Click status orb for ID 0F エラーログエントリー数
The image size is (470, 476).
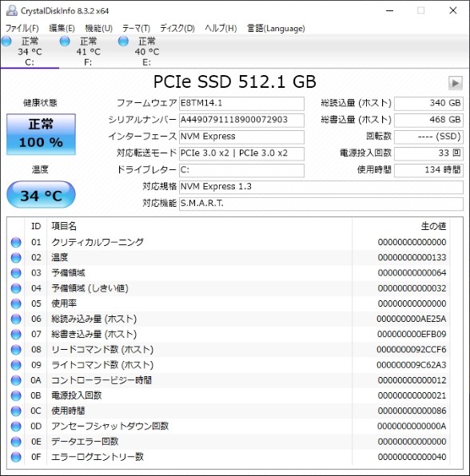tap(16, 457)
